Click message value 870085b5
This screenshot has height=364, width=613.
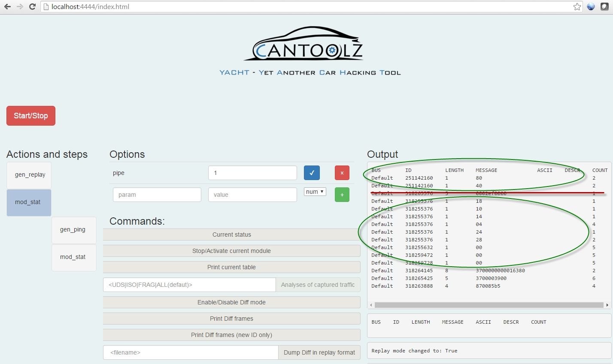click(488, 286)
